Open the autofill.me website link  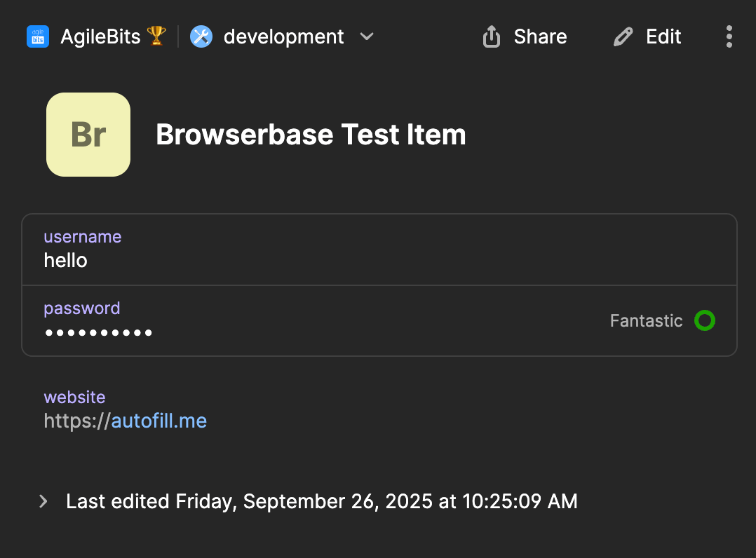point(158,421)
